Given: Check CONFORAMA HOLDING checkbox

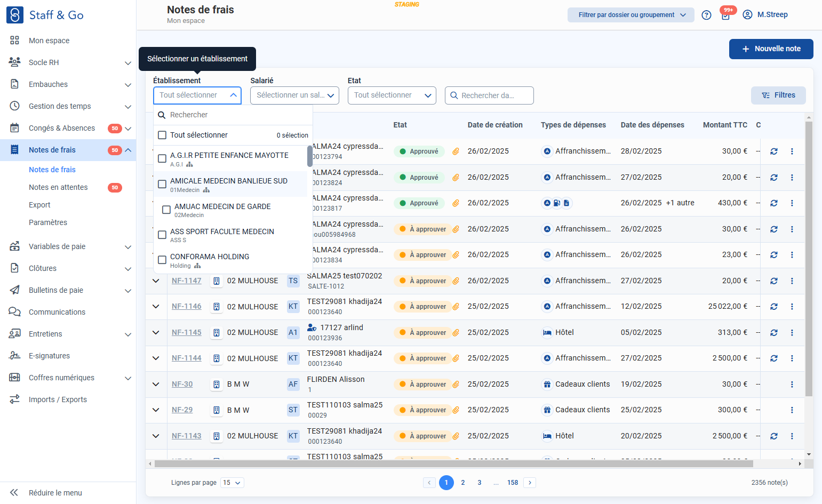Looking at the screenshot, I should click(162, 260).
